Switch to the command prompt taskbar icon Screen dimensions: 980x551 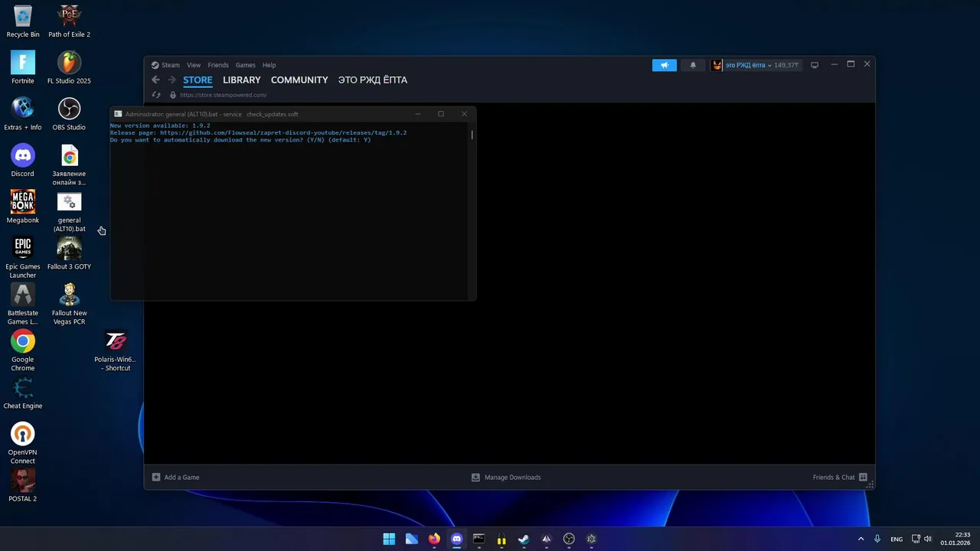[x=479, y=539]
